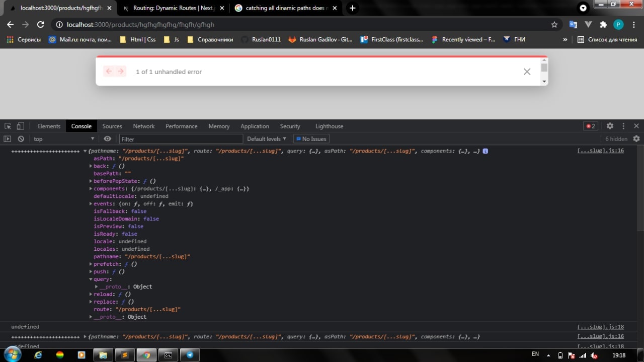Open the DevTools settings gear
644x362 pixels.
[x=610, y=126]
